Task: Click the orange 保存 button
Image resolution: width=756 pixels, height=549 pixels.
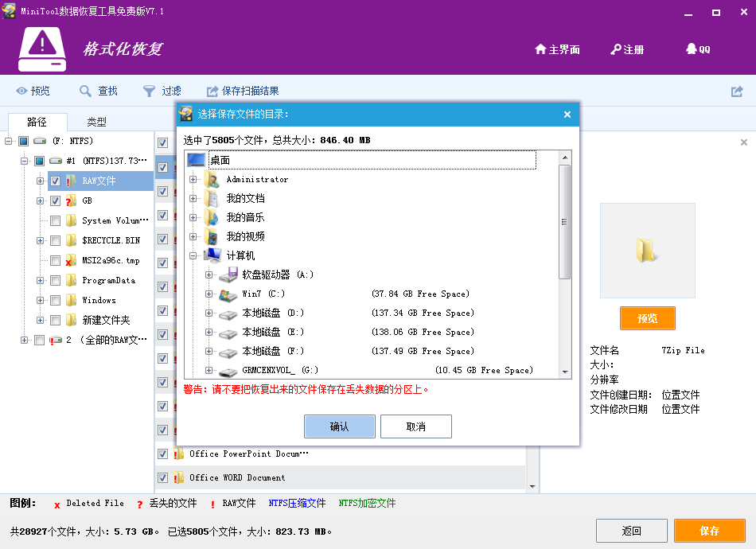Action: (710, 531)
